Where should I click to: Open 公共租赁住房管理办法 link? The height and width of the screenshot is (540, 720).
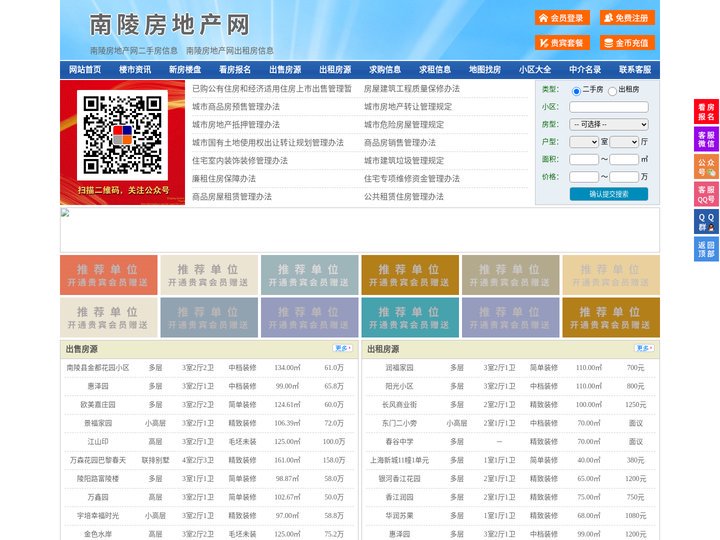pos(404,197)
